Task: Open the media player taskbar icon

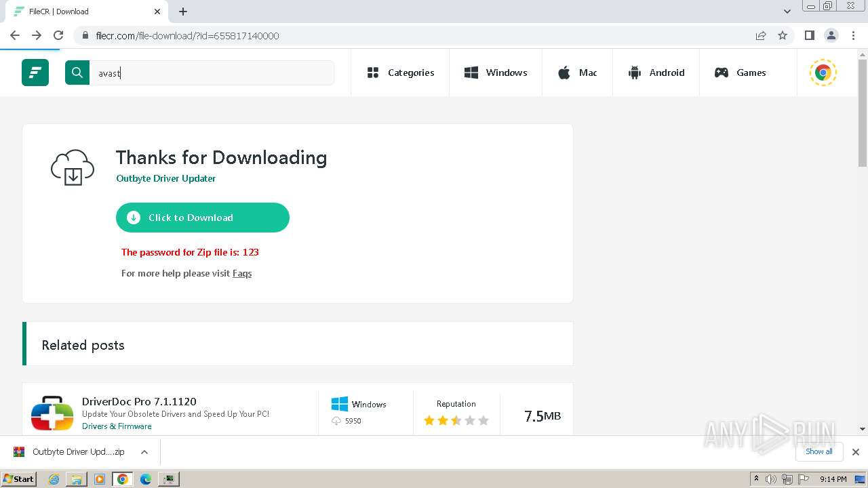Action: coord(100,479)
